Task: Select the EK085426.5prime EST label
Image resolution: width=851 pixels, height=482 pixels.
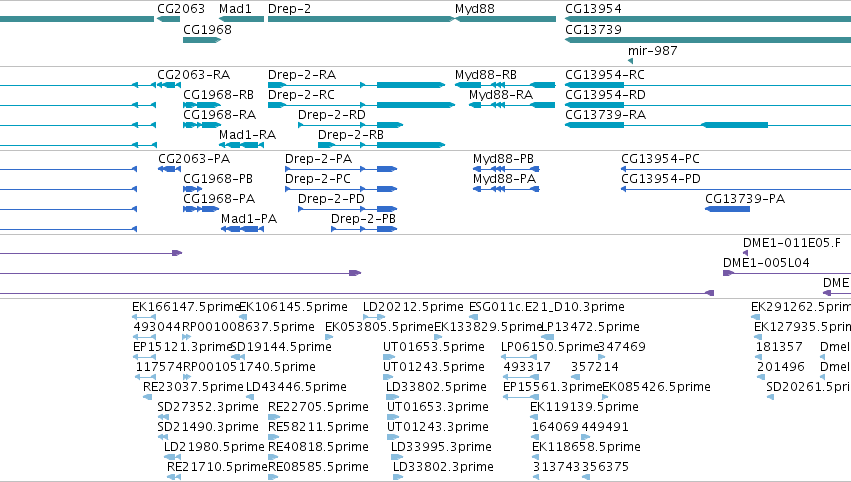Action: tap(657, 388)
